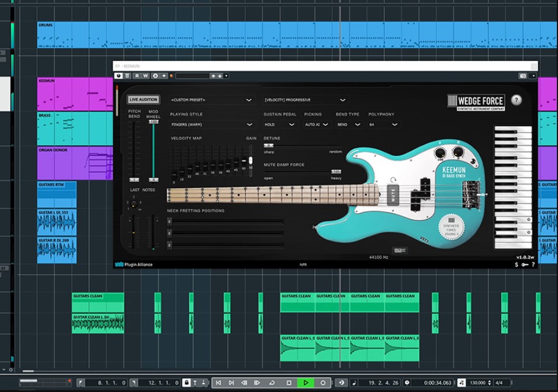Click the Synthetic Force Engine badge

[x=451, y=228]
